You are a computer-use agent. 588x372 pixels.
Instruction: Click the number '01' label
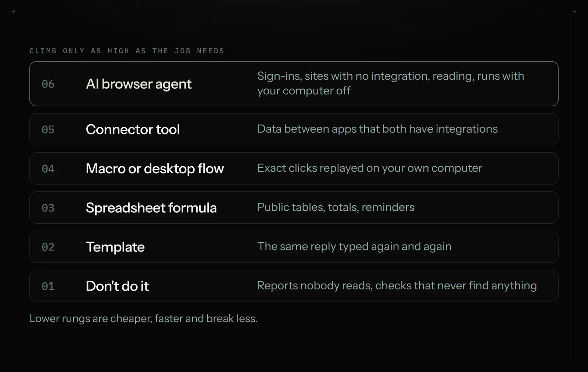pyautogui.click(x=48, y=286)
